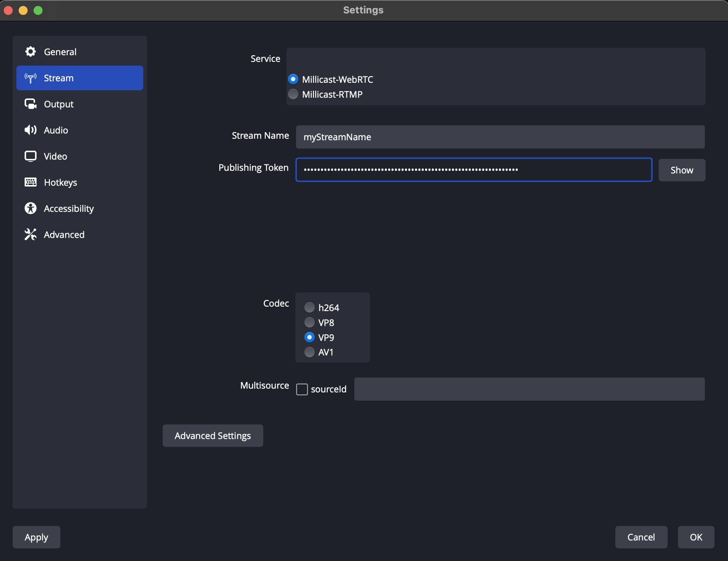Cancel the settings dialog

tap(641, 537)
